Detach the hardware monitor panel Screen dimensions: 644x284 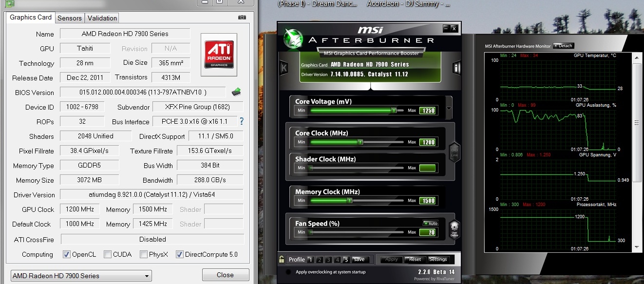click(x=564, y=46)
